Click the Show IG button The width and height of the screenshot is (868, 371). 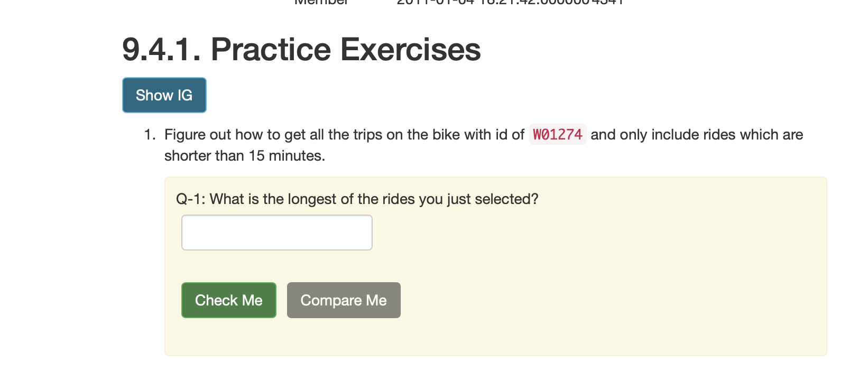164,95
